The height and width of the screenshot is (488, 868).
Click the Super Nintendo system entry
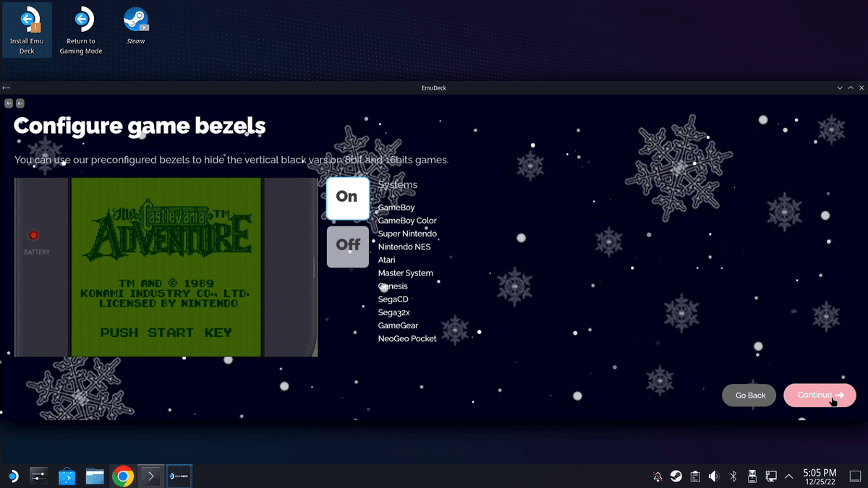pos(407,234)
